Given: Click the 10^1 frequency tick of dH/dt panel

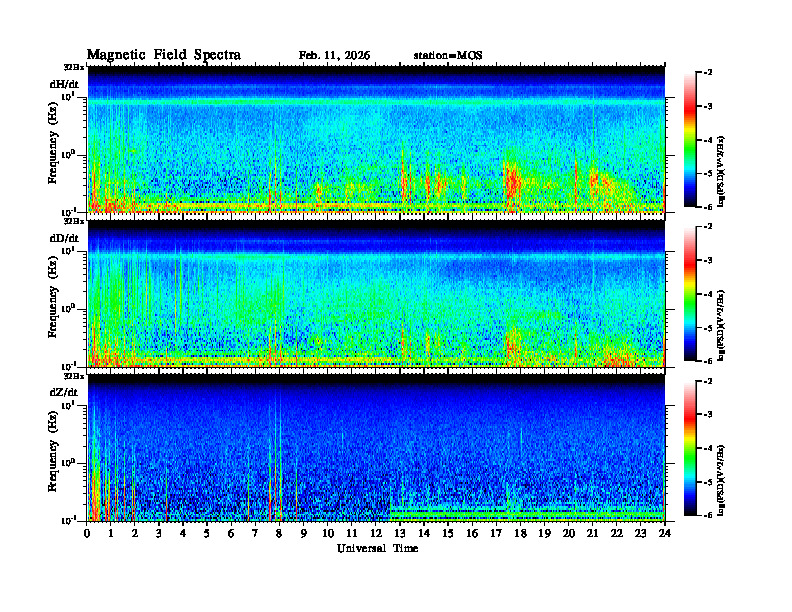Looking at the screenshot, I should click(x=69, y=96).
